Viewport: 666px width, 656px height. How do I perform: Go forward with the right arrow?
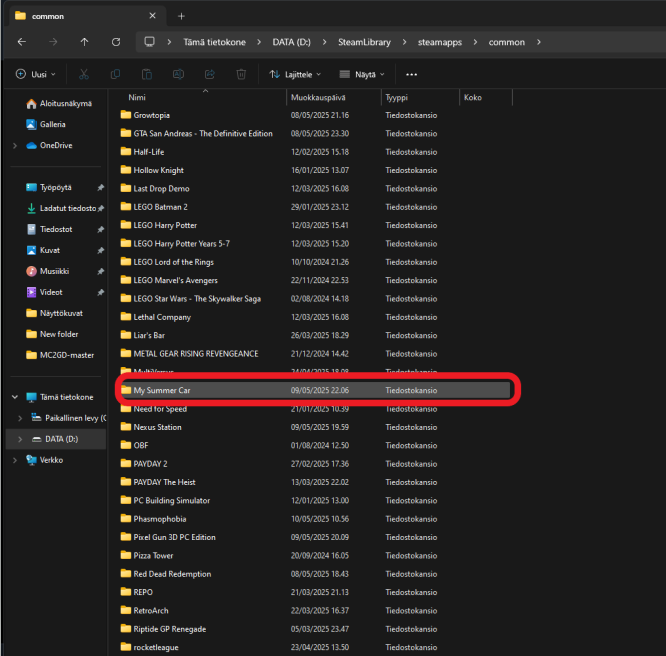click(x=53, y=42)
